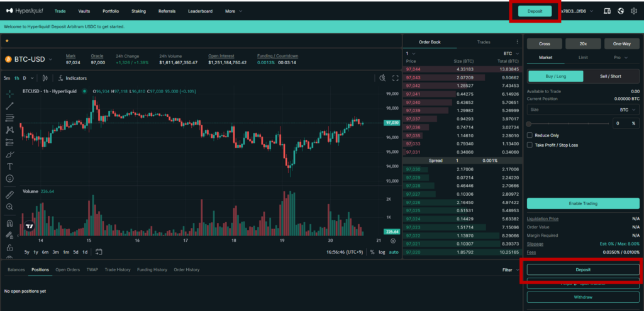The image size is (644, 311).
Task: Toggle log scale on chart
Action: [382, 252]
